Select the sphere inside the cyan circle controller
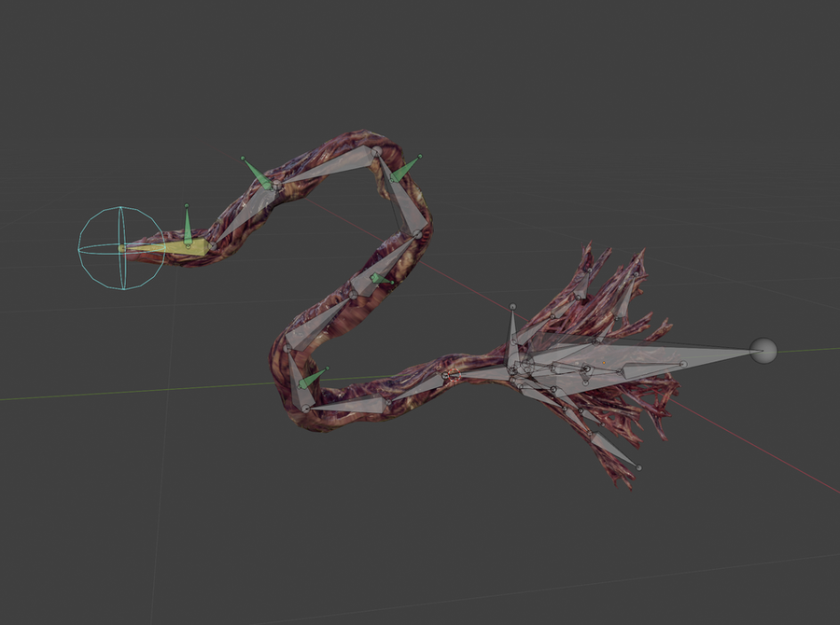 pos(121,247)
